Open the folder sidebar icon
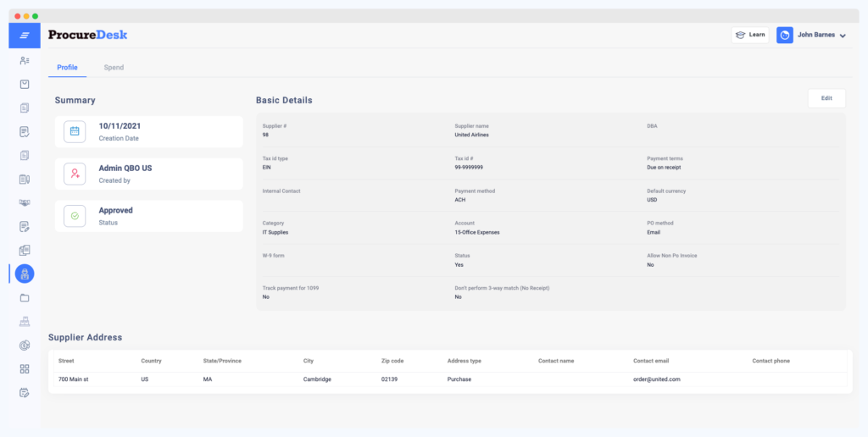The height and width of the screenshot is (437, 868). [x=25, y=297]
